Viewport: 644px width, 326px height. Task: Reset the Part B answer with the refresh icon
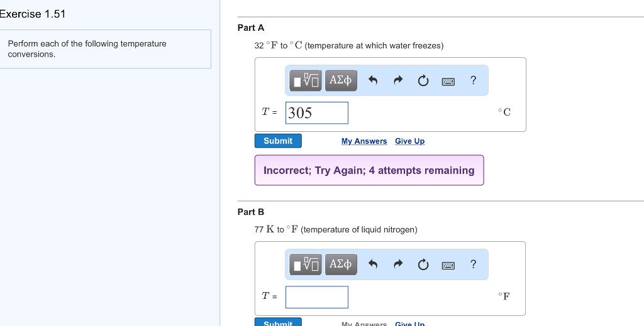[423, 265]
